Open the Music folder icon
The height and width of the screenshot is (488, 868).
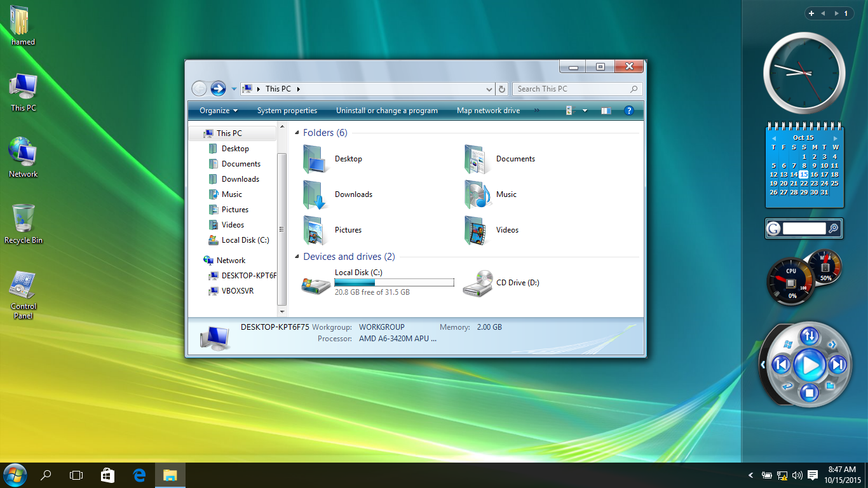[x=478, y=194]
